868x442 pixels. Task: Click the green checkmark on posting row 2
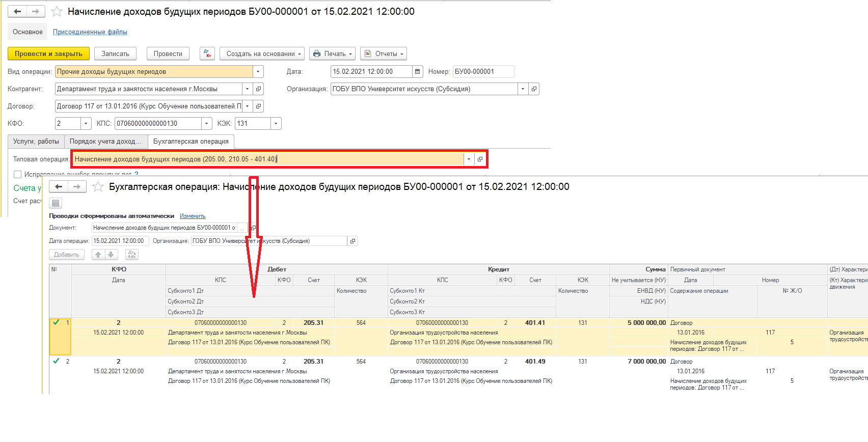click(56, 361)
